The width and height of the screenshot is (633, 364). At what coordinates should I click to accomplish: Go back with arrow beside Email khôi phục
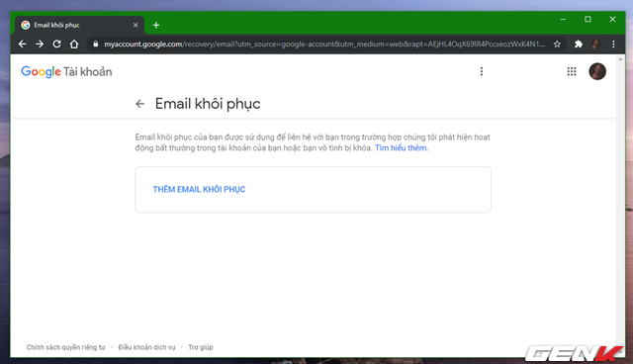(x=140, y=104)
